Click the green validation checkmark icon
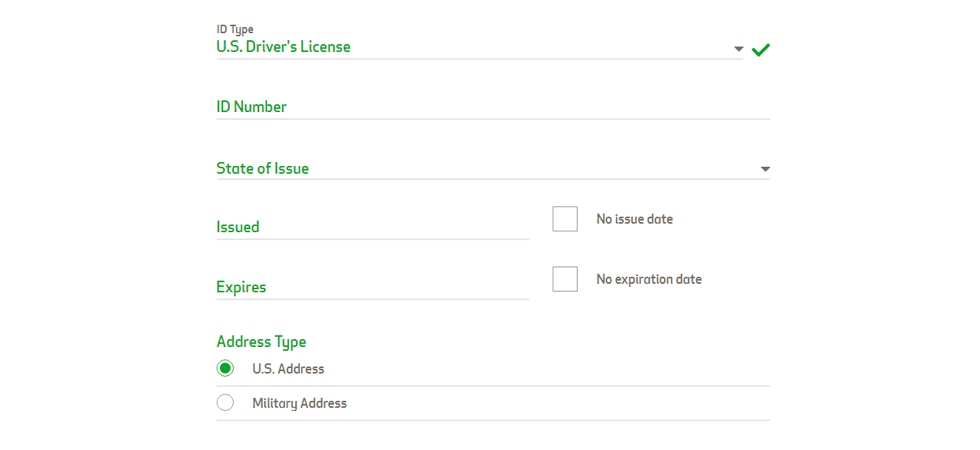980x450 pixels. pos(761,50)
